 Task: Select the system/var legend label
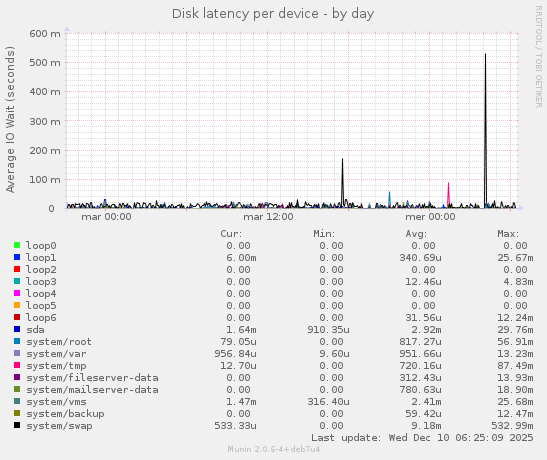56,354
